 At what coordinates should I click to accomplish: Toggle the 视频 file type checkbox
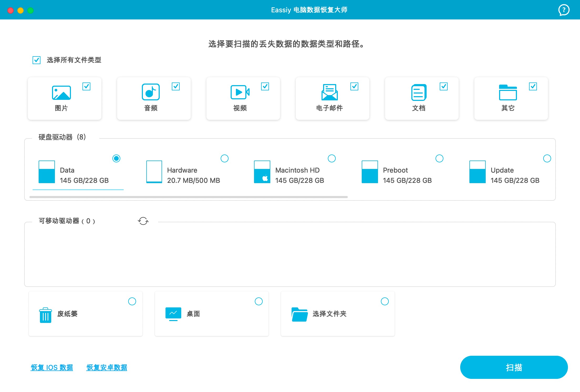(265, 86)
